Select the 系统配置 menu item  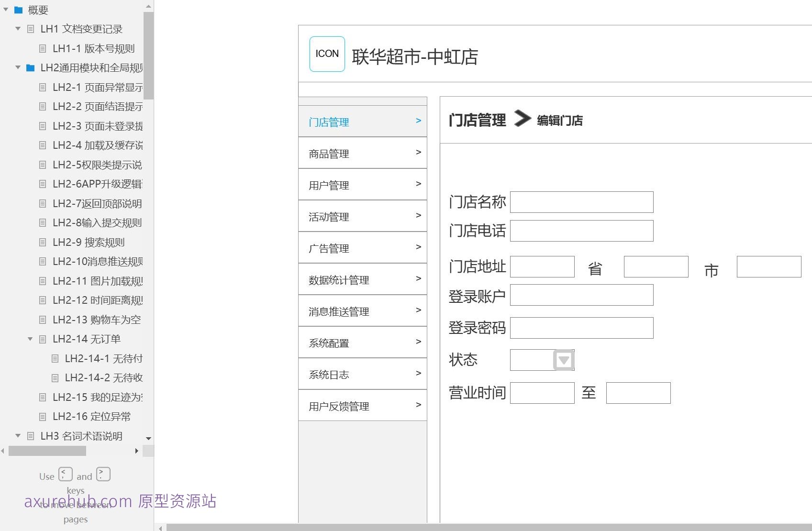point(363,343)
